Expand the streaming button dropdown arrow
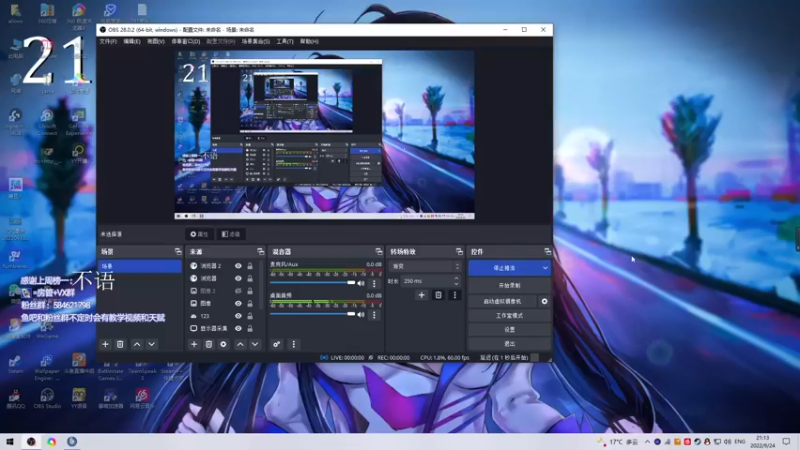This screenshot has width=800, height=450. 545,268
